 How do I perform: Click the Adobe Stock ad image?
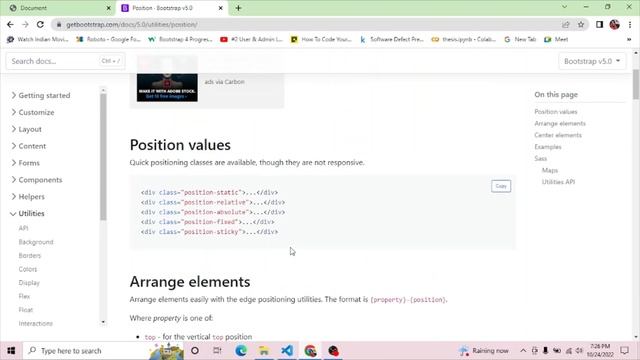pyautogui.click(x=167, y=79)
